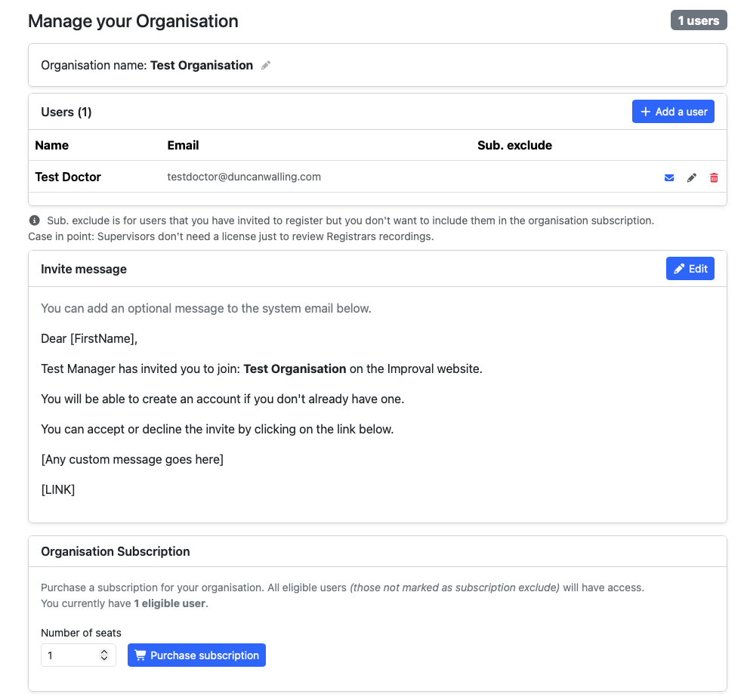Click the info icon beside Sub. exclude note
This screenshot has width=744, height=700.
34,221
